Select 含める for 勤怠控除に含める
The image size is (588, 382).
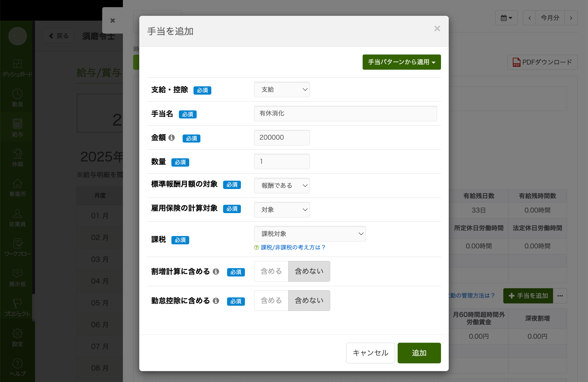click(x=271, y=301)
